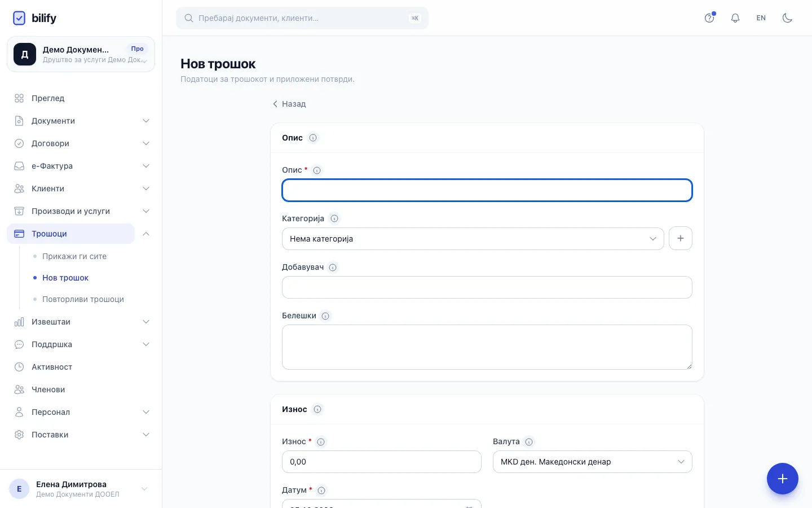Screen dimensions: 812x508
Task: Show info tooltip for the required Опис field
Action: coord(317,170)
